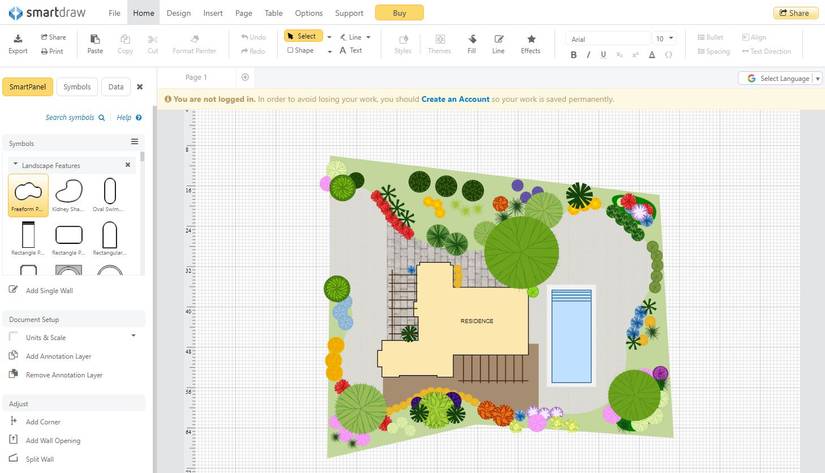The height and width of the screenshot is (473, 825).
Task: Click the Paste clipboard icon
Action: [x=95, y=38]
